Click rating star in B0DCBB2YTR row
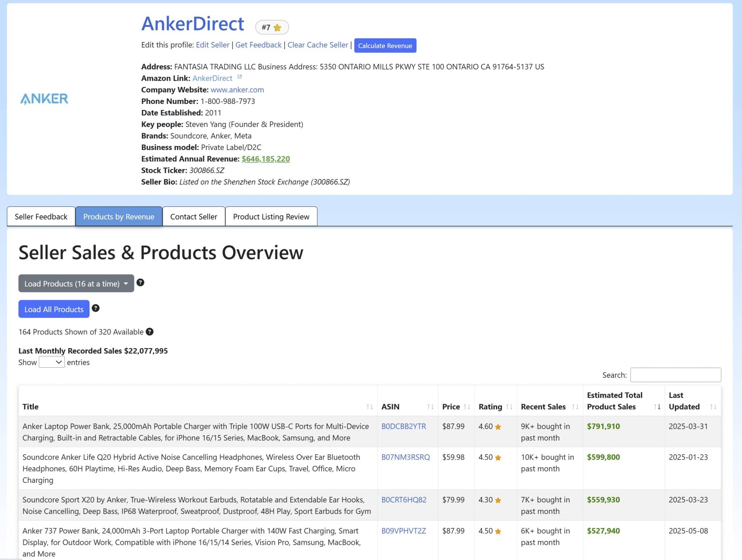The width and height of the screenshot is (742, 560). 498,427
